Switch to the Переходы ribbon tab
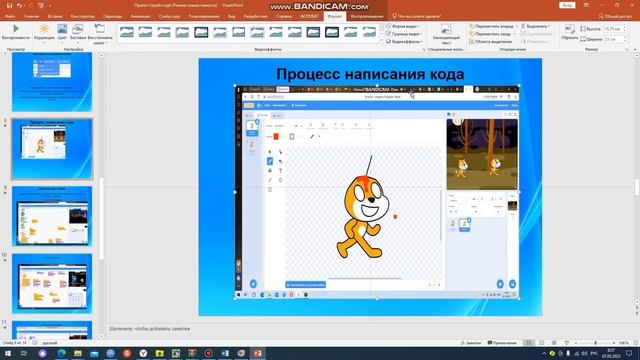The height and width of the screenshot is (360, 640). click(112, 16)
